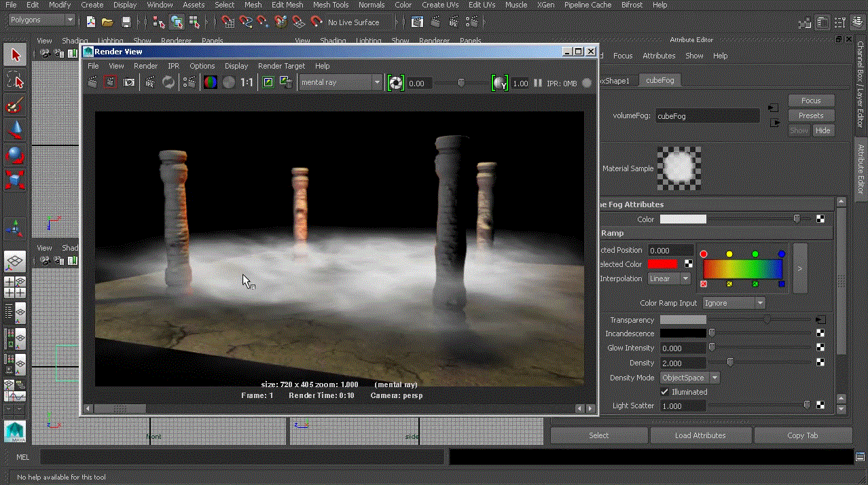Open Render Settings icon in Render View

pyautogui.click(x=189, y=83)
